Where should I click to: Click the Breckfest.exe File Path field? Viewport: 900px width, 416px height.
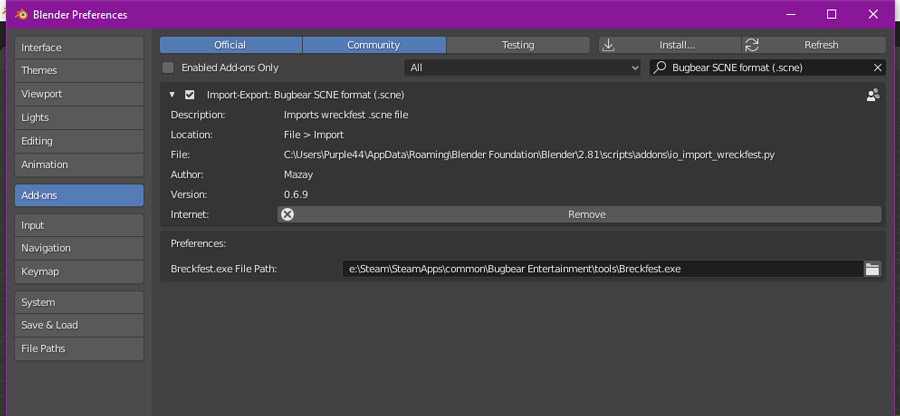coord(603,269)
